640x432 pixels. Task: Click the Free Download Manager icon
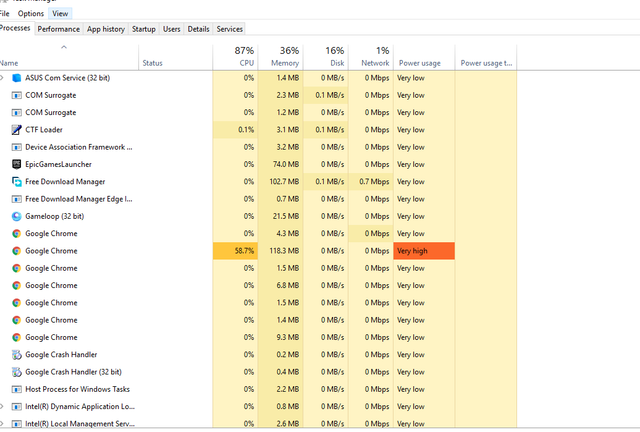click(16, 182)
